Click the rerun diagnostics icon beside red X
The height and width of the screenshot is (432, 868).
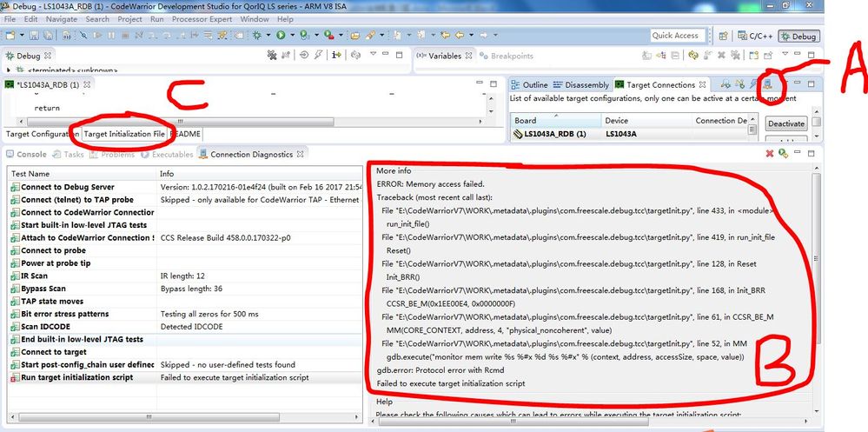[783, 154]
